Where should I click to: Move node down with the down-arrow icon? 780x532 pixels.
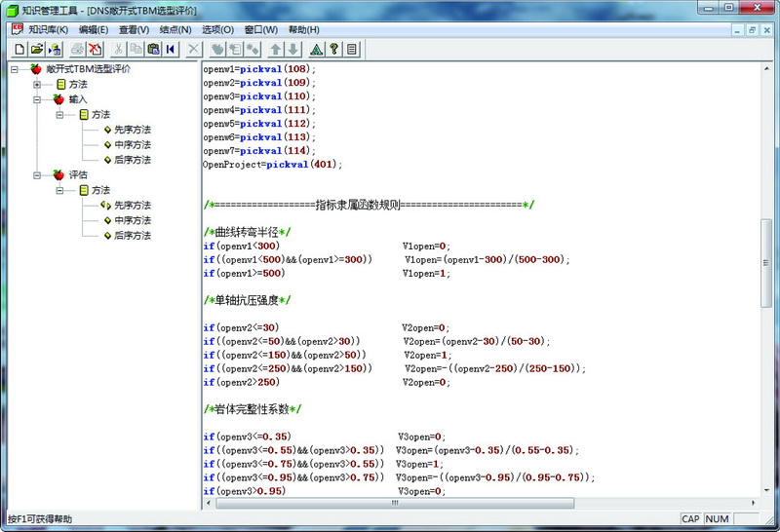[x=293, y=49]
